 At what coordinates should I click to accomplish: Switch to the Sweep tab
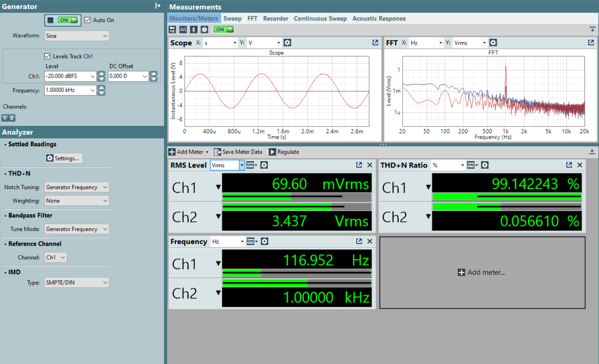232,18
